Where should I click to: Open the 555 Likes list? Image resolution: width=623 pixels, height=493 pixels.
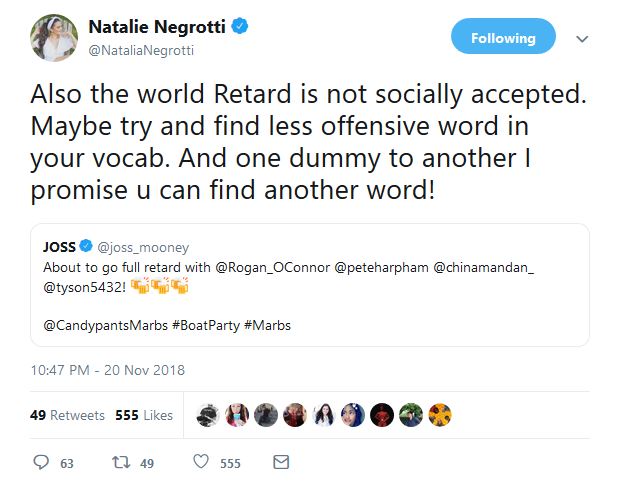[144, 415]
